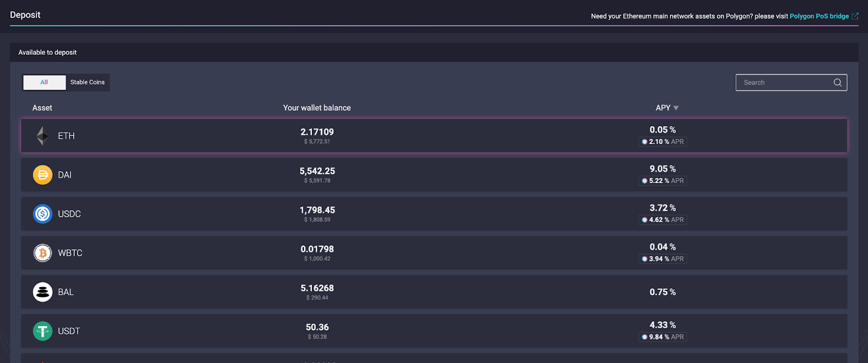This screenshot has width=868, height=363.
Task: Click the 3.94 % APR badge
Action: [x=663, y=259]
